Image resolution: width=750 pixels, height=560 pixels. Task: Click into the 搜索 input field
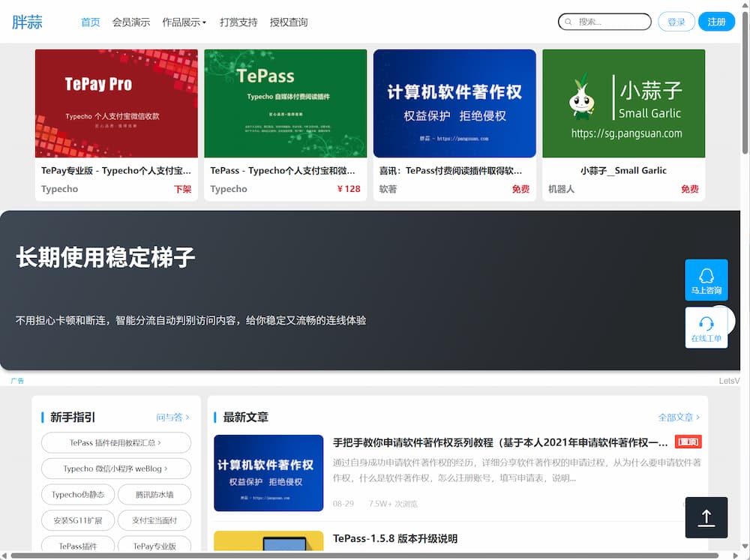coord(610,22)
